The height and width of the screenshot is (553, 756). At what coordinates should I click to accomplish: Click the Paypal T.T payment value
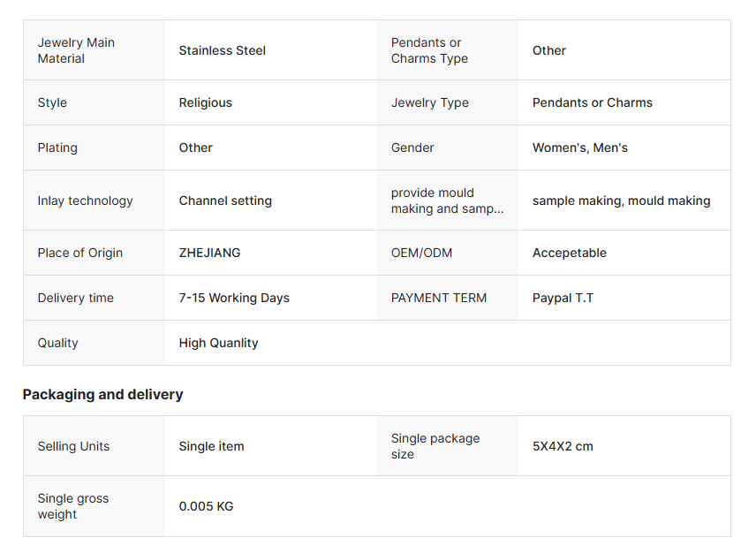click(563, 298)
